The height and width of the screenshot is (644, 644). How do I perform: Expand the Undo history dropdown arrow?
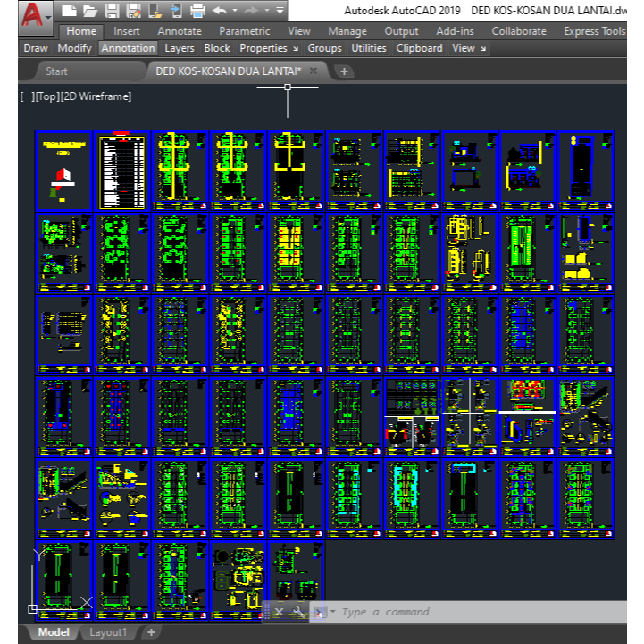(235, 11)
